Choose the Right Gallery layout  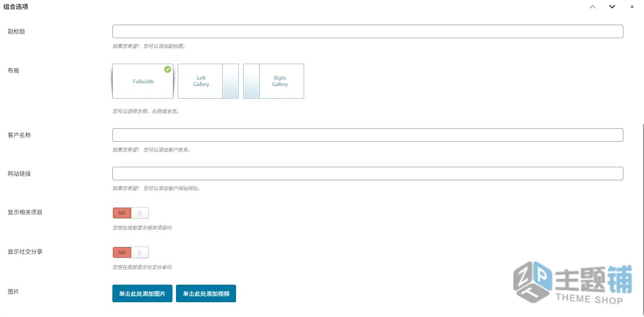(274, 81)
